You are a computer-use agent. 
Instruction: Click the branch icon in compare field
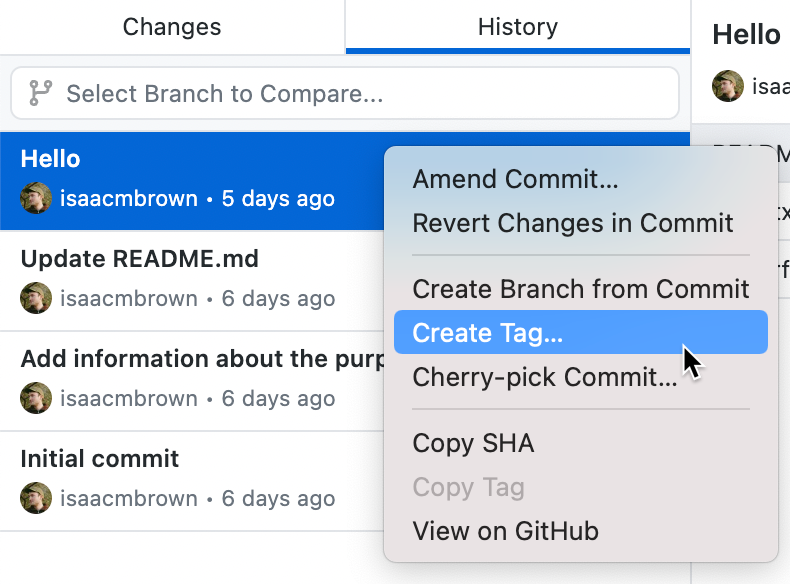(x=40, y=94)
